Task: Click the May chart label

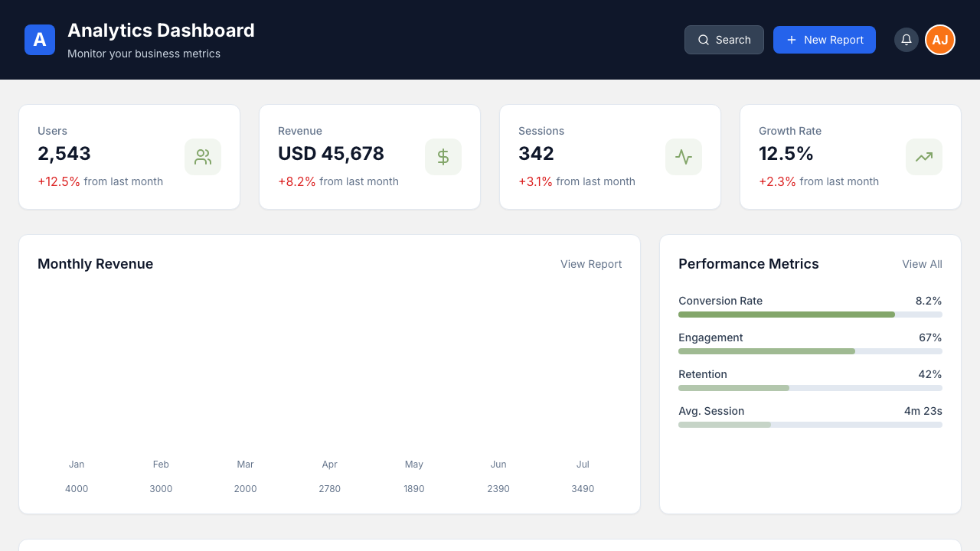Action: click(414, 465)
